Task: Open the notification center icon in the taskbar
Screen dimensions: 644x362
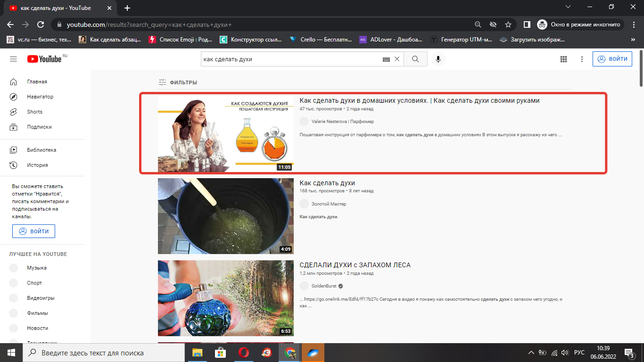Action: [x=629, y=353]
